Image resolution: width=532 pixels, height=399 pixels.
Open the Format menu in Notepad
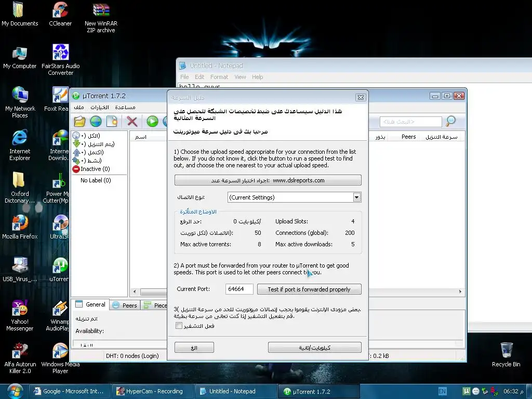point(219,77)
